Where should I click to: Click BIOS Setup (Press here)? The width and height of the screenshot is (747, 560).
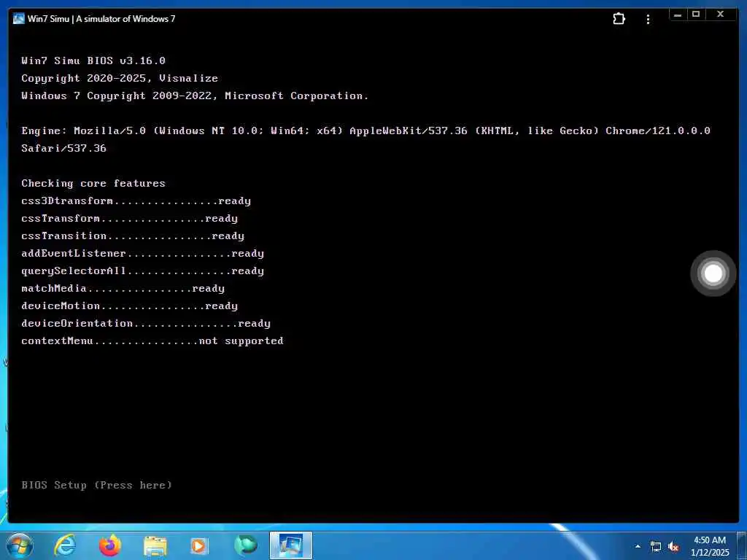[x=97, y=485]
